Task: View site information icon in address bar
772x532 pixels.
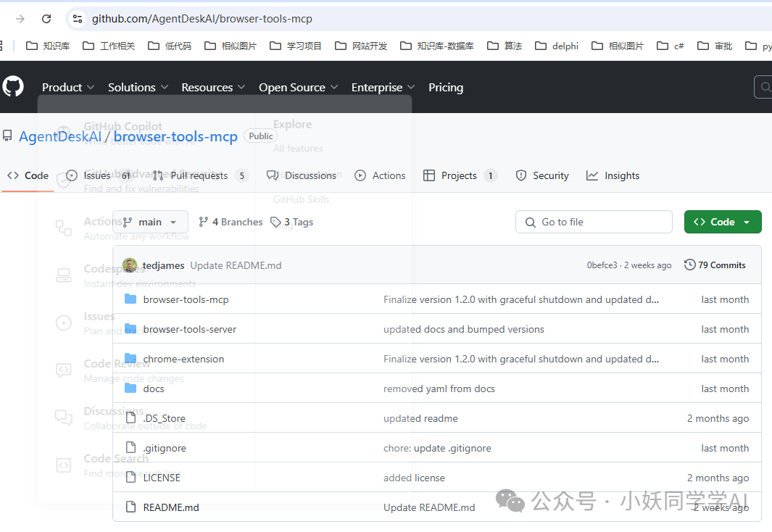Action: tap(78, 19)
